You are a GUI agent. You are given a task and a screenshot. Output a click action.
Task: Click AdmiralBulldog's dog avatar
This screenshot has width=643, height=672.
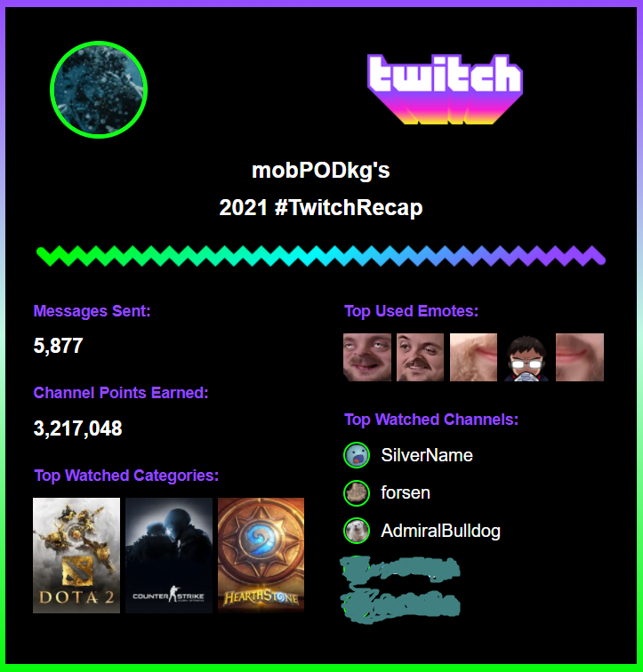click(x=357, y=531)
